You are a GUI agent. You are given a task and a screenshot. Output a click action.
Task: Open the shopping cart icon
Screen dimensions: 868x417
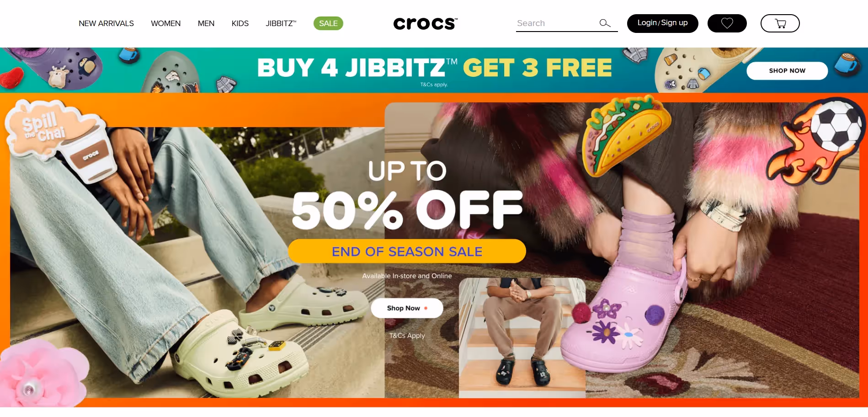pyautogui.click(x=780, y=23)
